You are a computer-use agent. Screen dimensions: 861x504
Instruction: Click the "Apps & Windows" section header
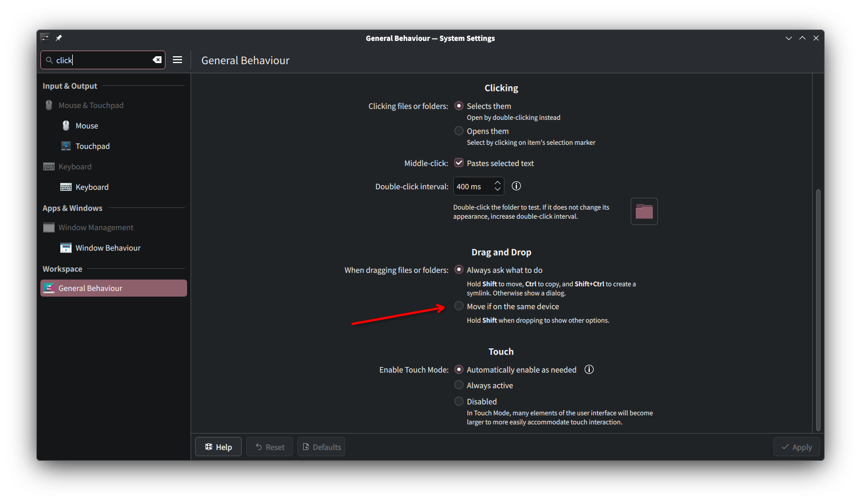tap(72, 208)
